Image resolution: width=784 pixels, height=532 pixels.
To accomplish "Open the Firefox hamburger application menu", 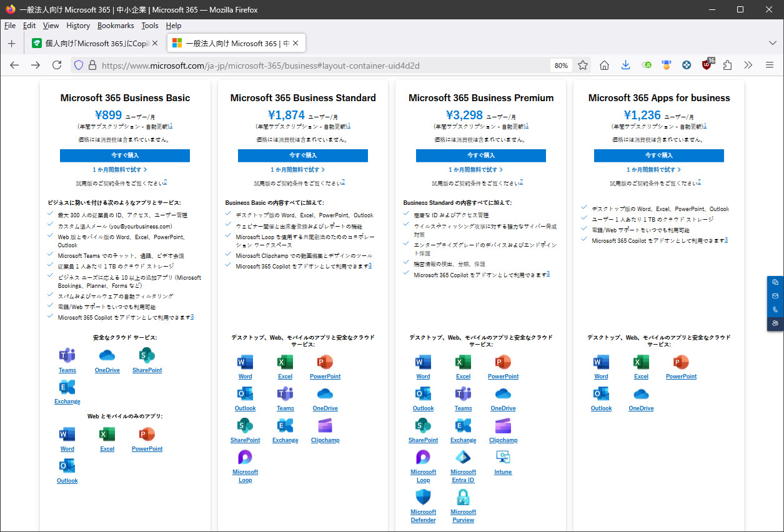I will point(770,65).
